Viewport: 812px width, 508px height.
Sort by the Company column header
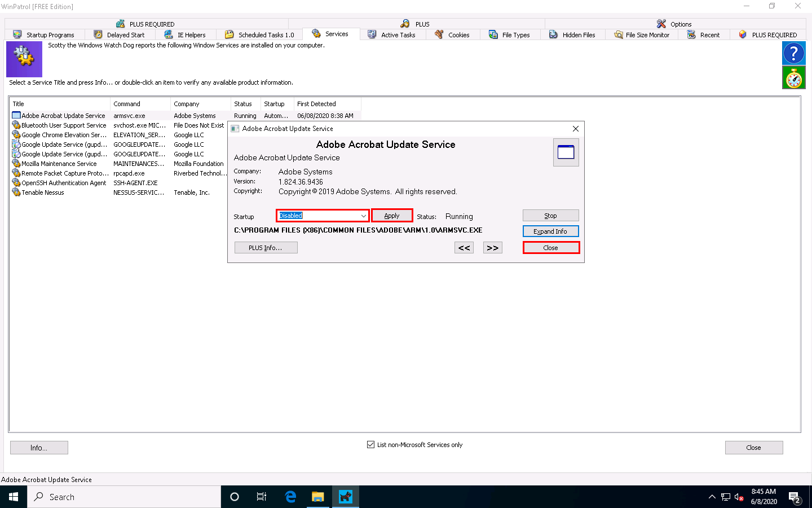point(201,104)
